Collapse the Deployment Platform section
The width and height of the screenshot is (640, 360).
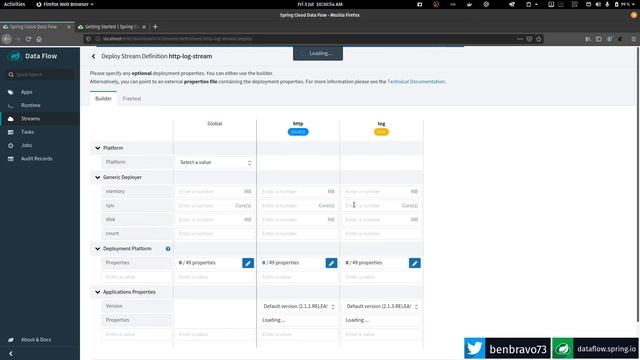tap(98, 249)
